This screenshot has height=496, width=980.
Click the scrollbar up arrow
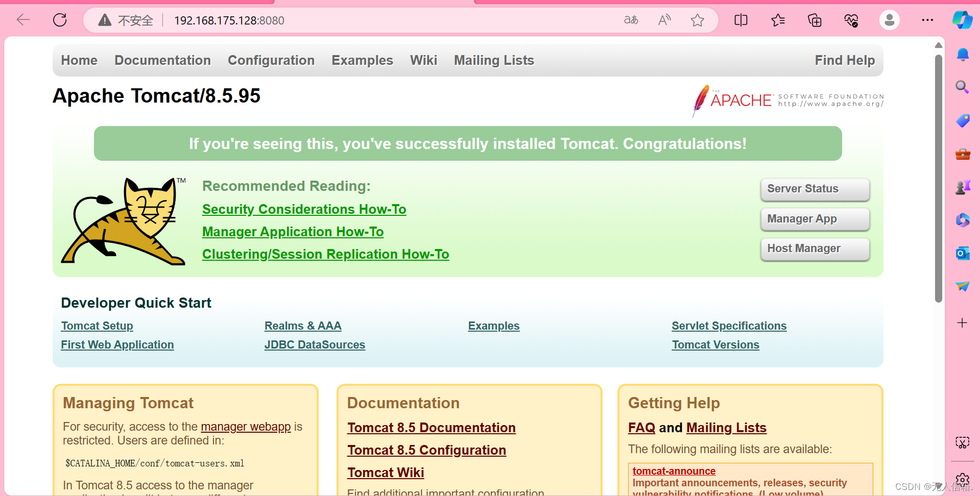(939, 45)
